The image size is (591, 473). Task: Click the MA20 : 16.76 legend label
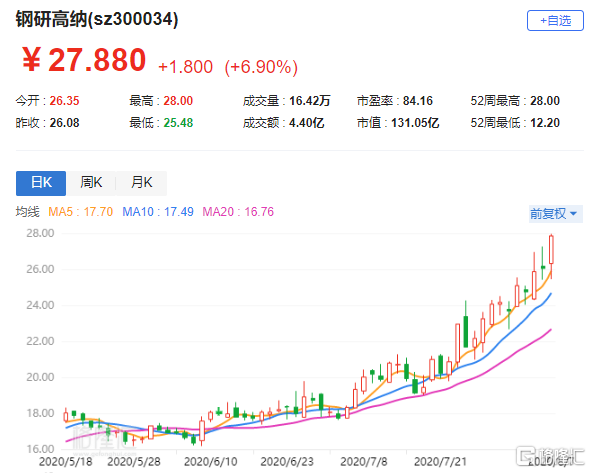click(x=238, y=212)
